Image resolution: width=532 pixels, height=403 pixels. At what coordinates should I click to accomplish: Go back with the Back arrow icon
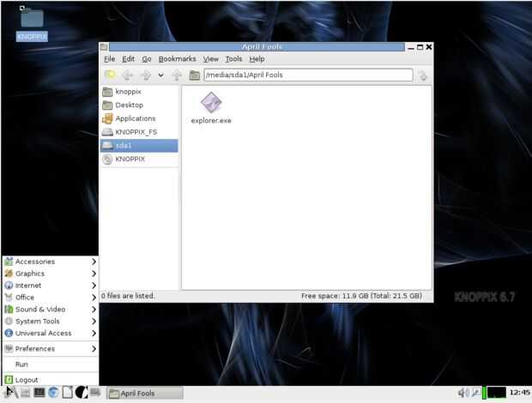128,75
